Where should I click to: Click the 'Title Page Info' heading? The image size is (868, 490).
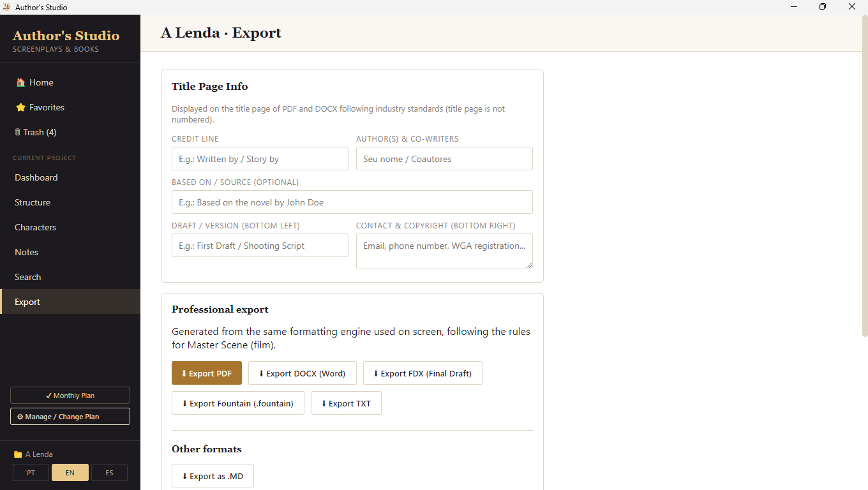pos(210,87)
